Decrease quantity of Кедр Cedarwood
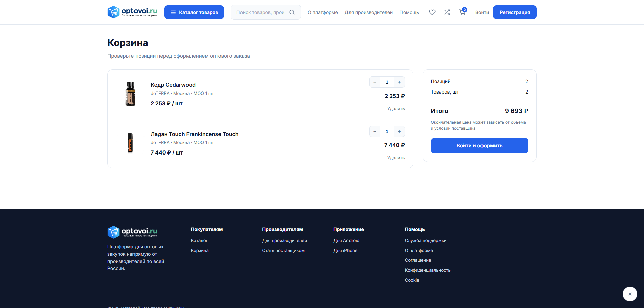 click(375, 82)
